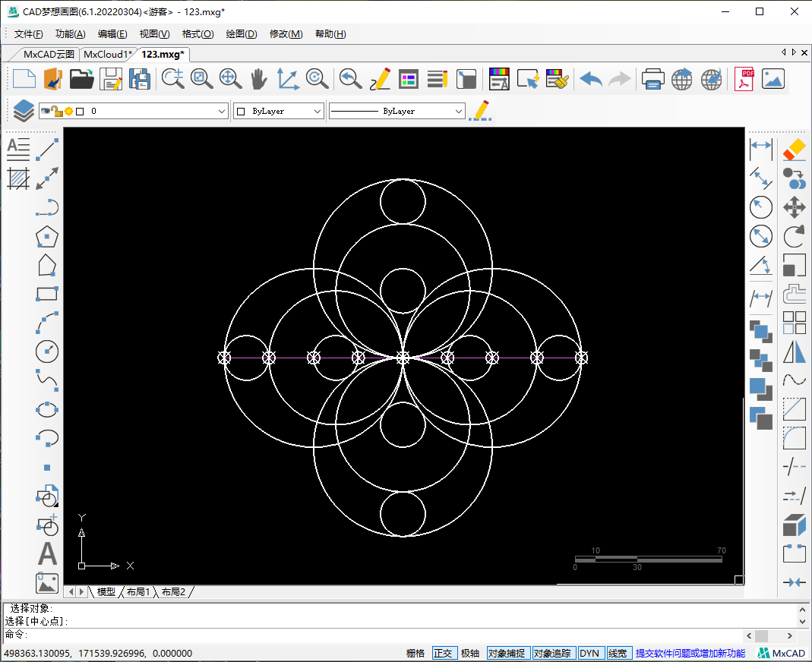Toggle 正交 ortho mode
The height and width of the screenshot is (662, 812).
click(443, 653)
